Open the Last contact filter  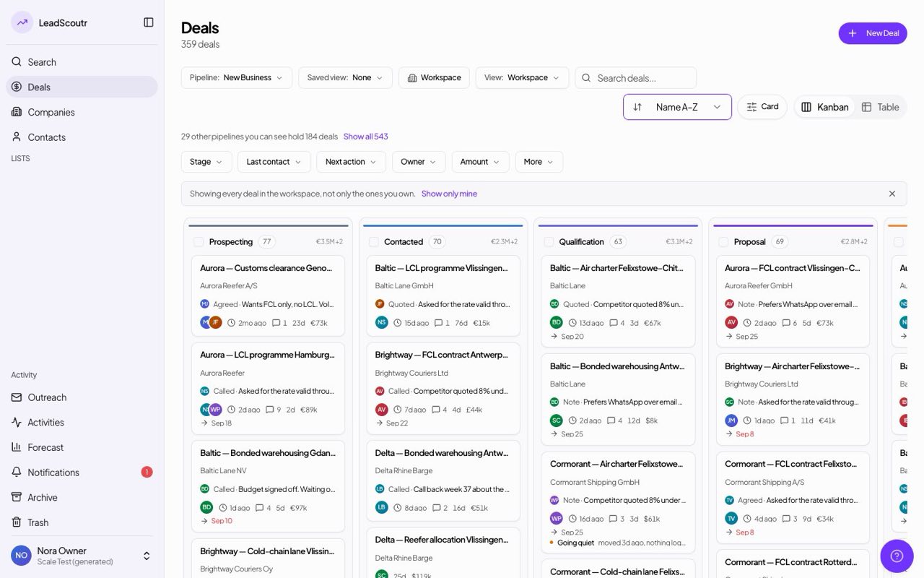[274, 162]
